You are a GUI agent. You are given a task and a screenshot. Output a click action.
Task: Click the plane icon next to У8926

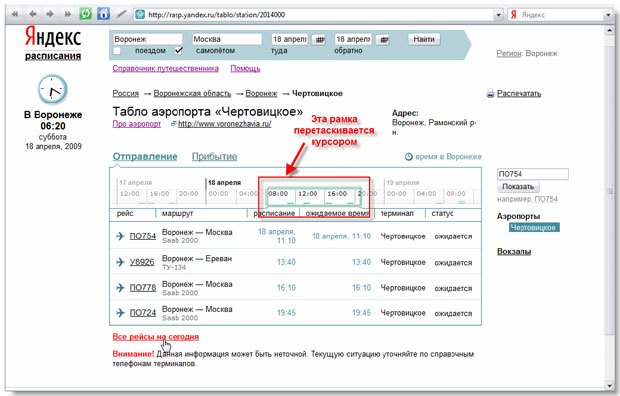120,262
